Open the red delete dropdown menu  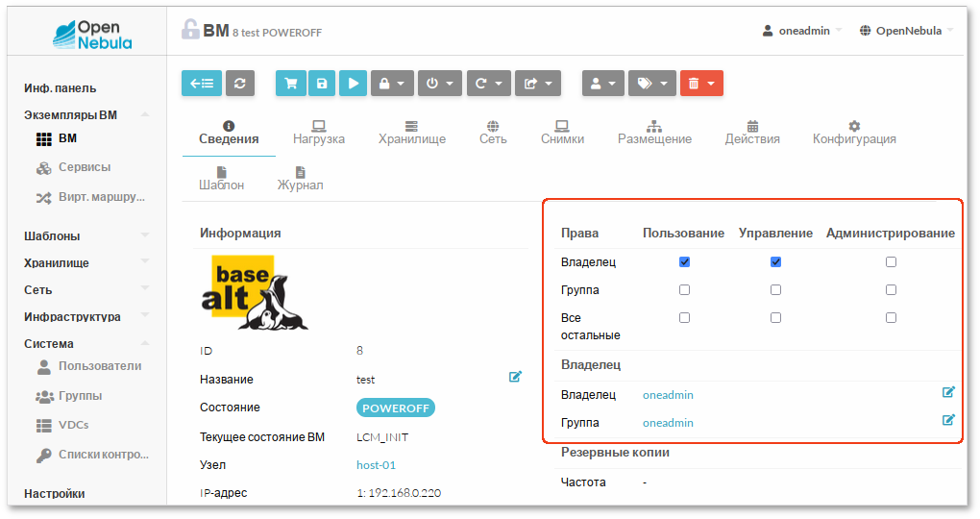point(700,84)
